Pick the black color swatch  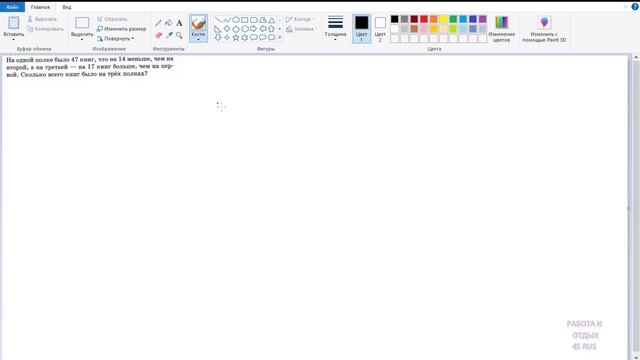394,19
